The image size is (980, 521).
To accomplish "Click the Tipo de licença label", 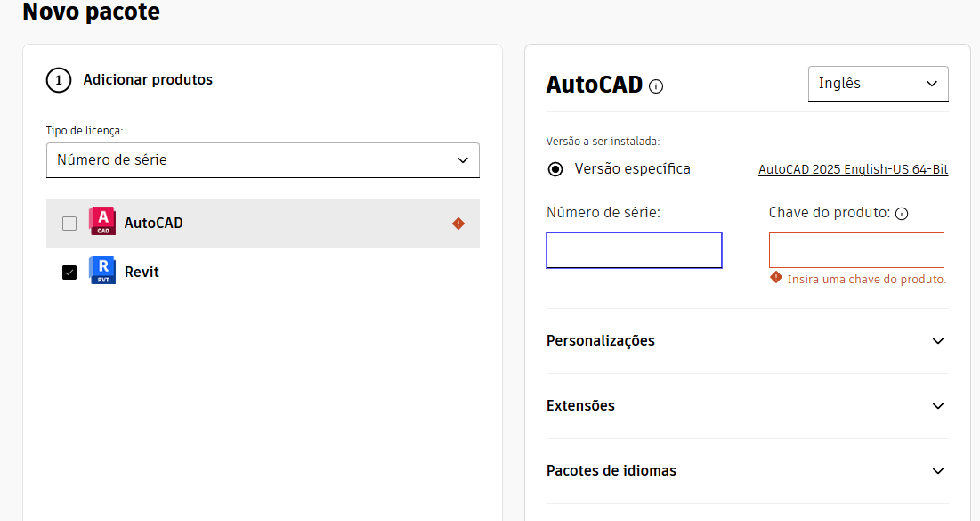I will click(x=85, y=131).
